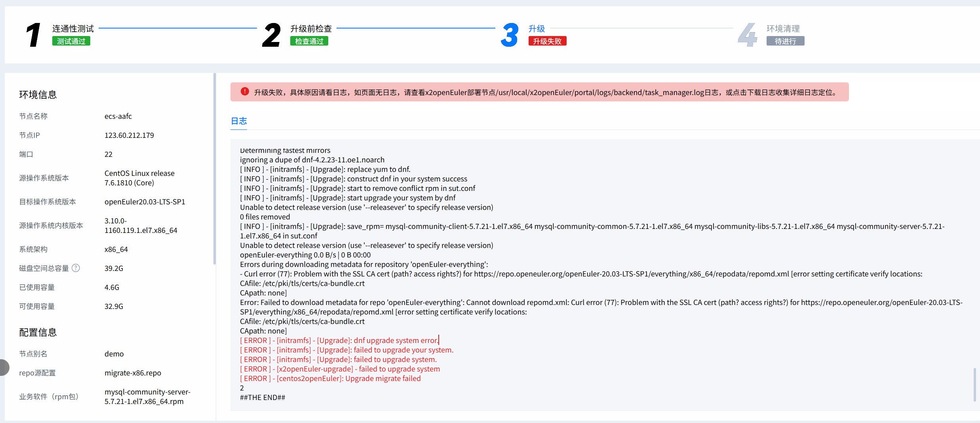Select the 升级前检查 step title
Viewport: 980px width, 423px height.
(x=311, y=29)
